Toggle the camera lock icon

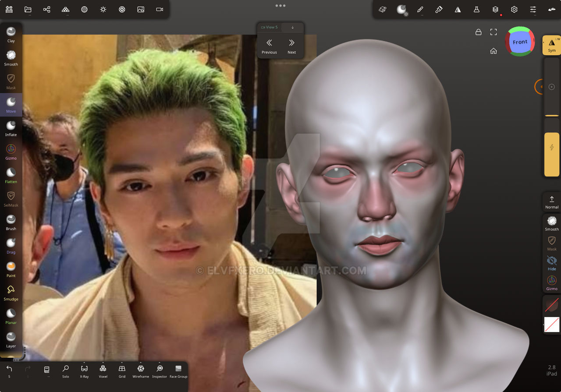click(479, 32)
